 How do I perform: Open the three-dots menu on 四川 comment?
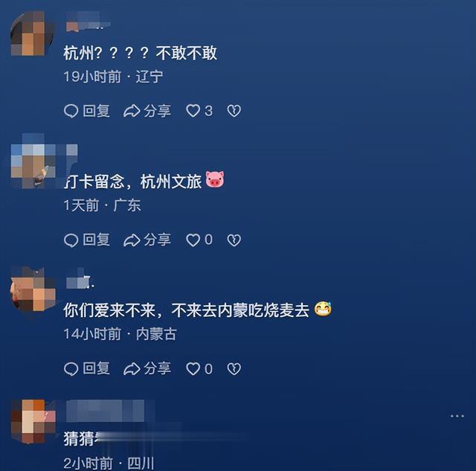point(457,416)
